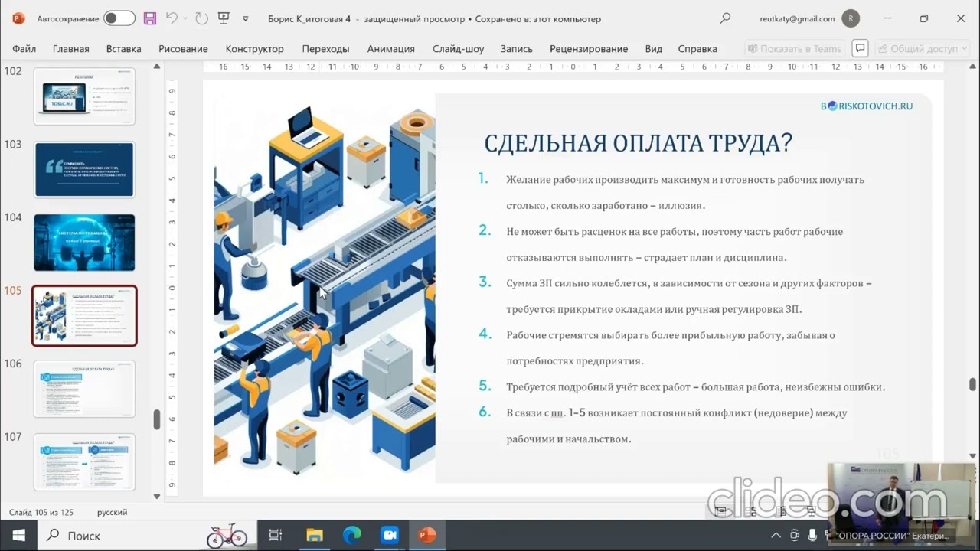Click the Главная ribbon tab
This screenshot has width=980, height=551.
[71, 48]
